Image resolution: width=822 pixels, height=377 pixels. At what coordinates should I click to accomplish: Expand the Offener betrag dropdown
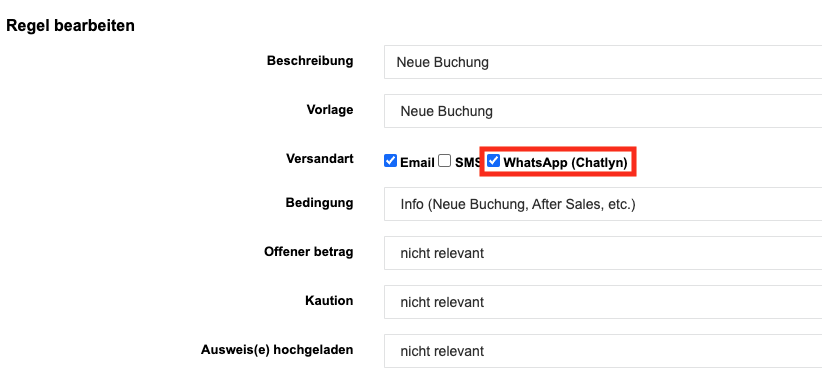[x=603, y=253]
